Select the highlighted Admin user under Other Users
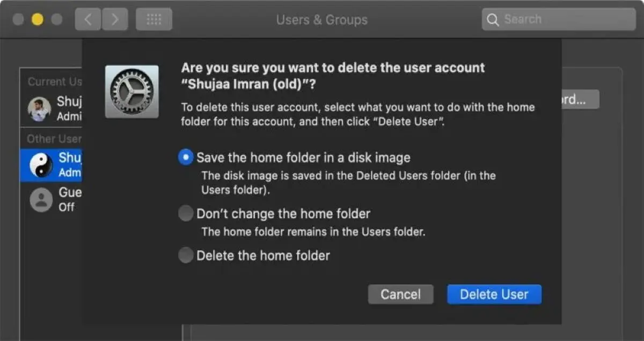 coord(51,165)
